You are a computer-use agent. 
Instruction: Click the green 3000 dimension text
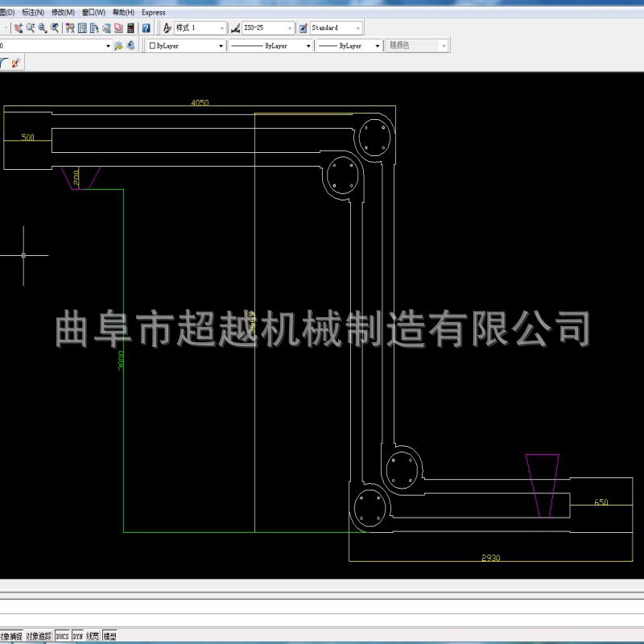tap(121, 361)
